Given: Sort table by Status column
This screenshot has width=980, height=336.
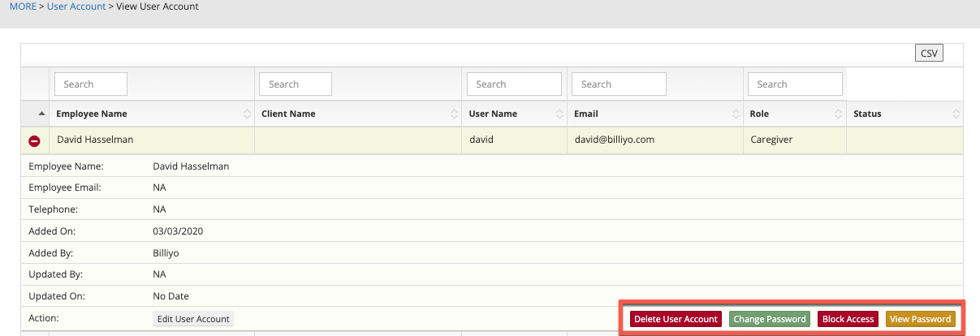Looking at the screenshot, I should (x=867, y=114).
